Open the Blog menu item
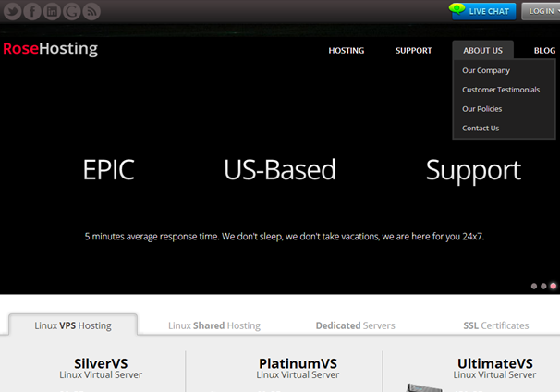The width and height of the screenshot is (560, 392). 544,50
